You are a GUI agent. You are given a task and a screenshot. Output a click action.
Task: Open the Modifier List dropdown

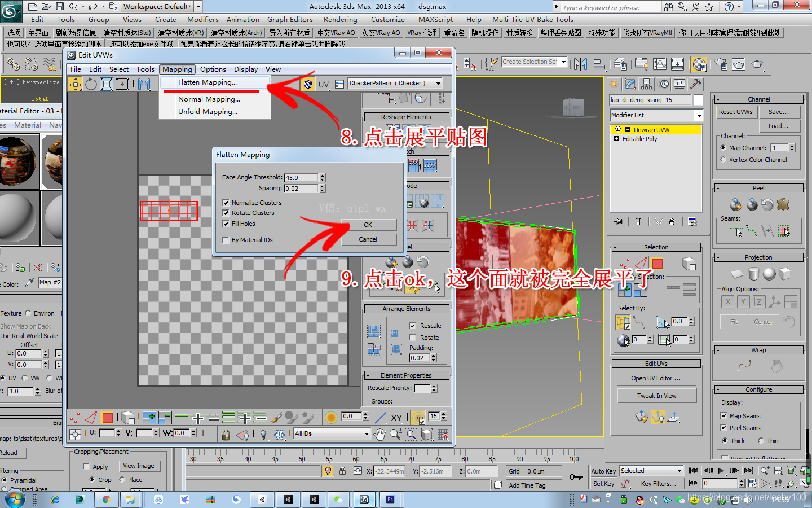699,115
